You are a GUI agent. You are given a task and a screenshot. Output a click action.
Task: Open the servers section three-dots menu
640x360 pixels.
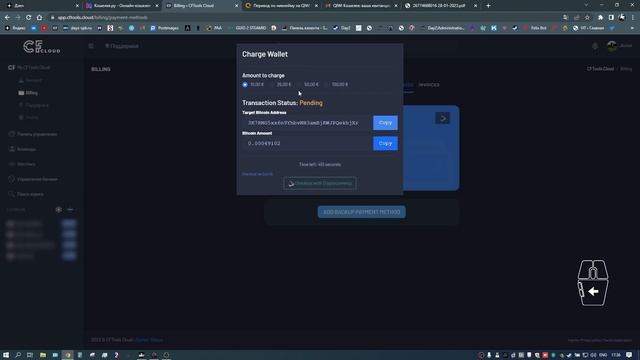tap(71, 209)
